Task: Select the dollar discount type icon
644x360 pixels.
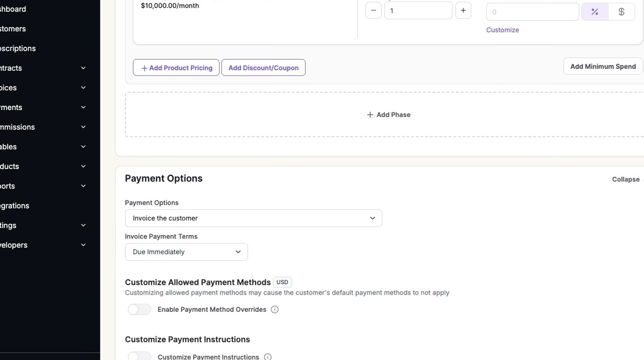Action: (x=621, y=12)
